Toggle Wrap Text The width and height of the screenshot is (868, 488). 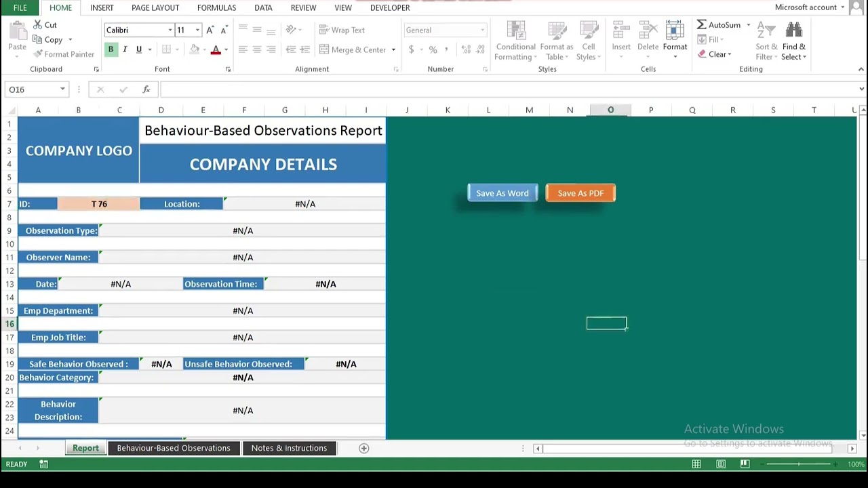tap(342, 30)
